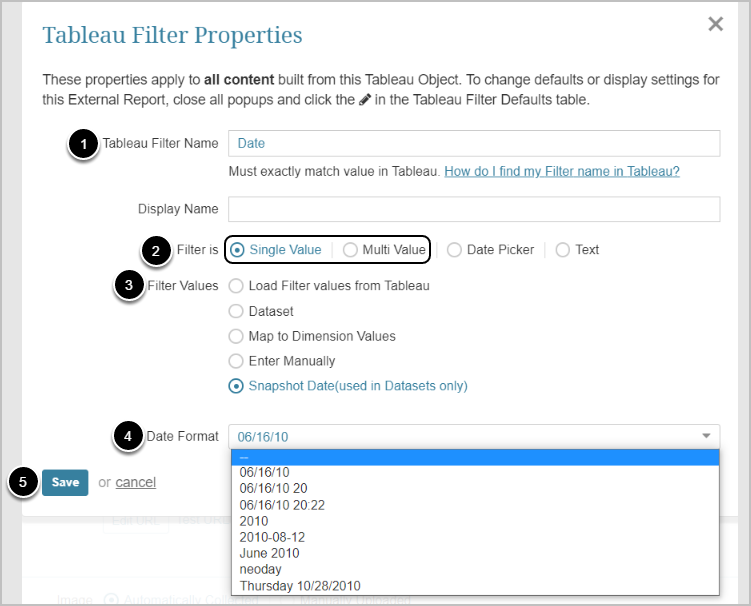Close the Tableau Filter Properties dialog
751x606 pixels.
coord(716,23)
